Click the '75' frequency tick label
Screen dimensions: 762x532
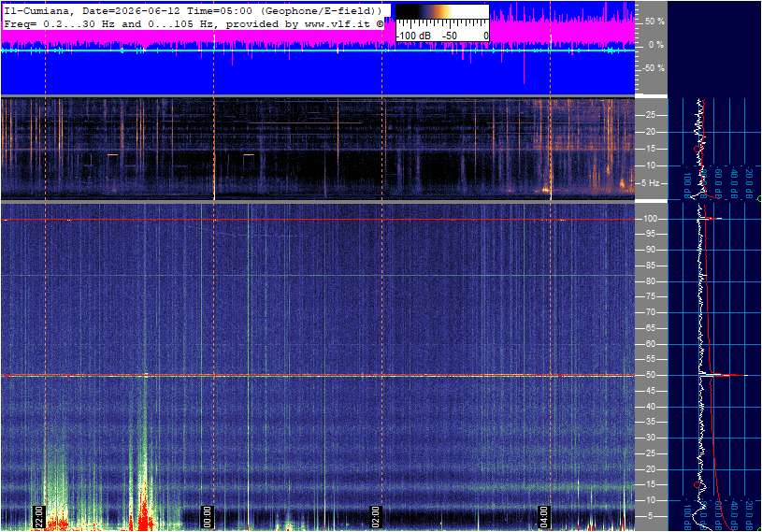(650, 296)
